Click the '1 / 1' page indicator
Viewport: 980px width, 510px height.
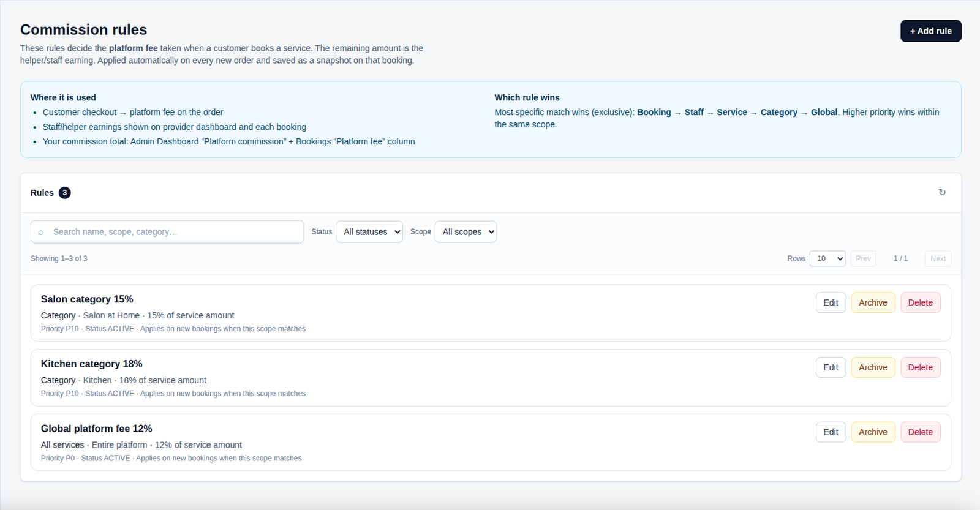(x=900, y=258)
